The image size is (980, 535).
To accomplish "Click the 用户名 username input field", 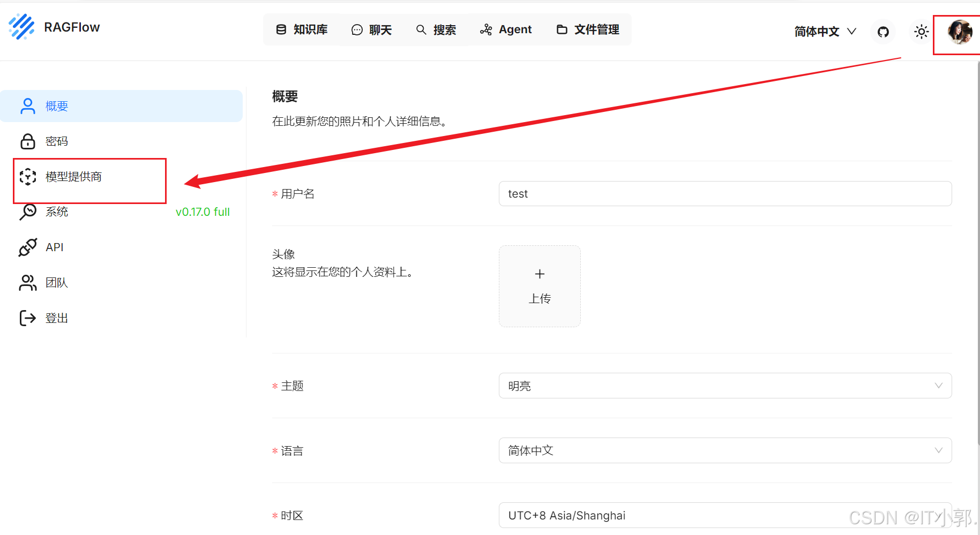I will pos(725,193).
